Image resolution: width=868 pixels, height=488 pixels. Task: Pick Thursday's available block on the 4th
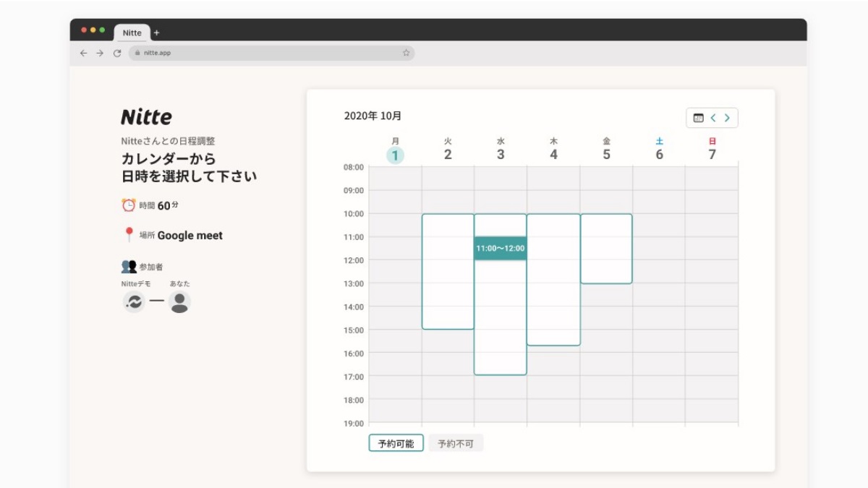(553, 279)
